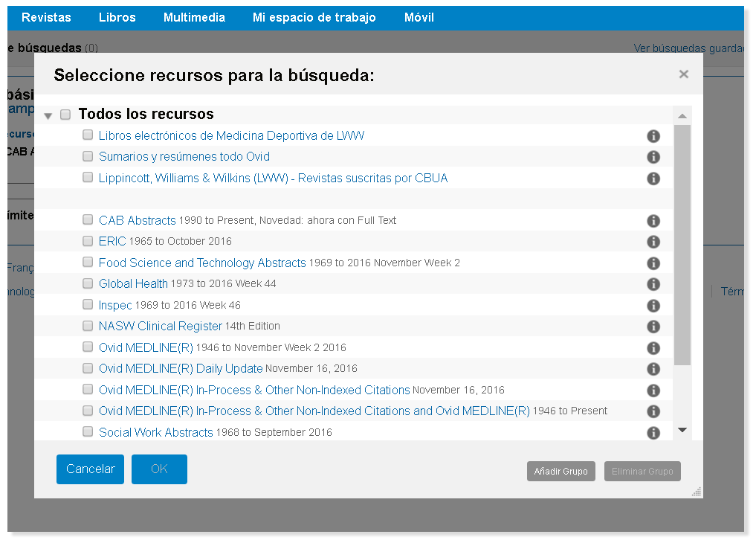
Task: Enable CAB Abstracts checkbox
Action: [x=88, y=219]
